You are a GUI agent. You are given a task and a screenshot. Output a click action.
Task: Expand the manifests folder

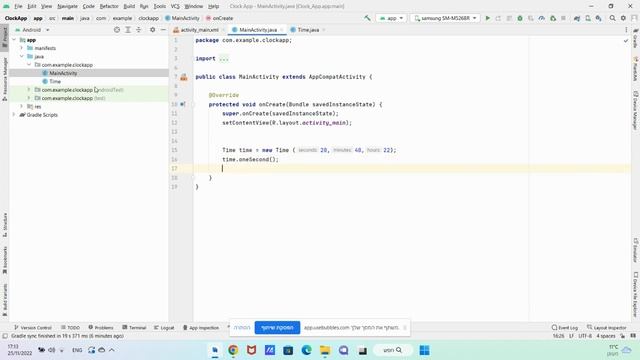[22, 48]
